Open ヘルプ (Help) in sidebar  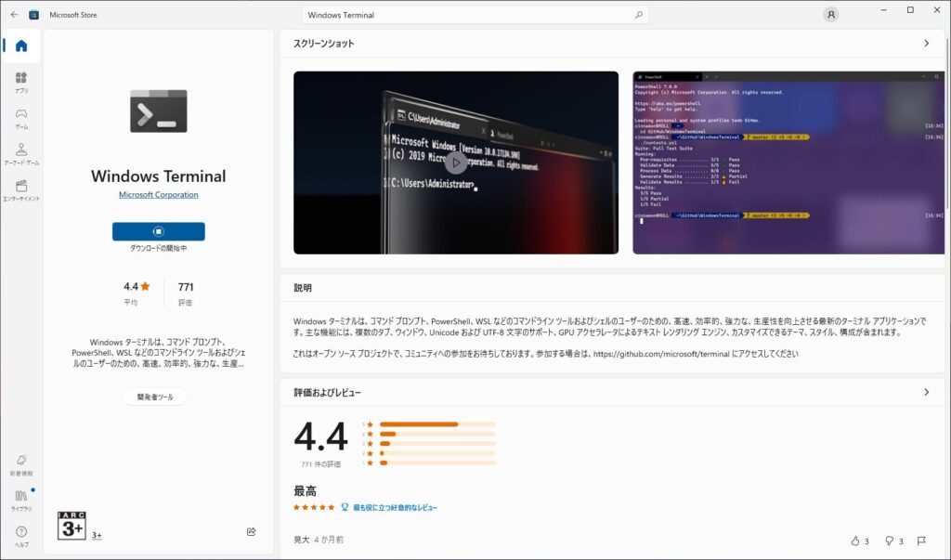point(21,537)
